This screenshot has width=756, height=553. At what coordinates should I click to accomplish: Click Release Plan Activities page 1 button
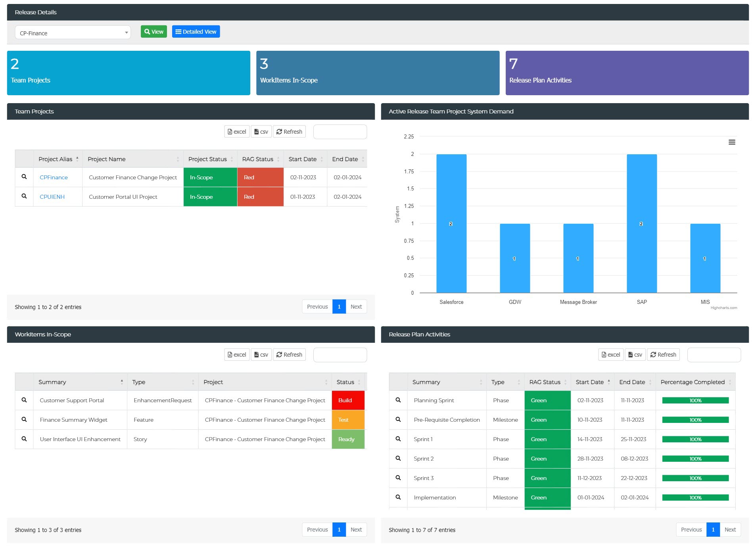coord(713,530)
